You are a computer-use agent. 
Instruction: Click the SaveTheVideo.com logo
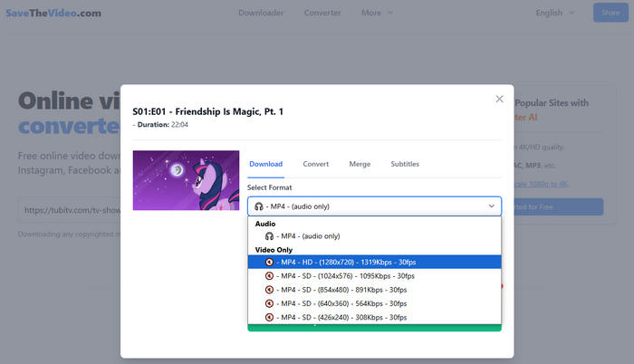click(x=53, y=13)
